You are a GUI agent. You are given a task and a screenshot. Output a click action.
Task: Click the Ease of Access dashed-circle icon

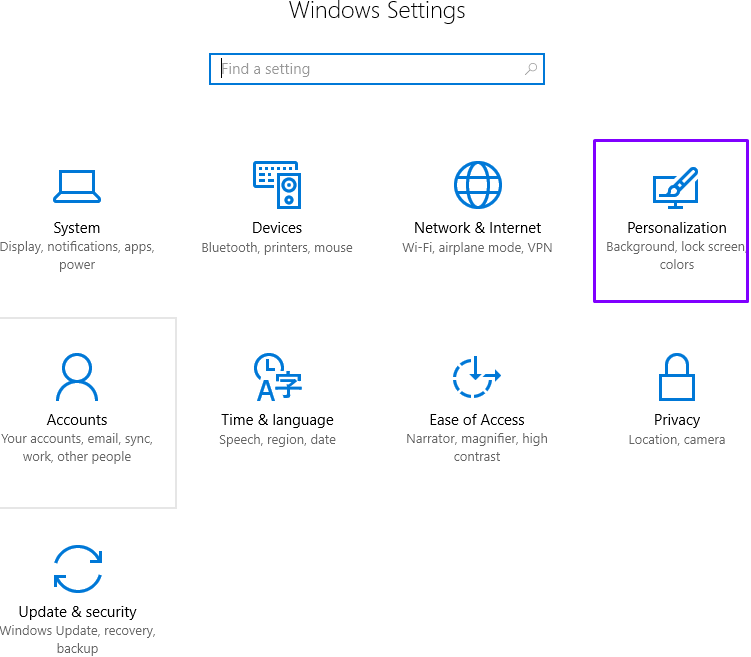tap(477, 377)
